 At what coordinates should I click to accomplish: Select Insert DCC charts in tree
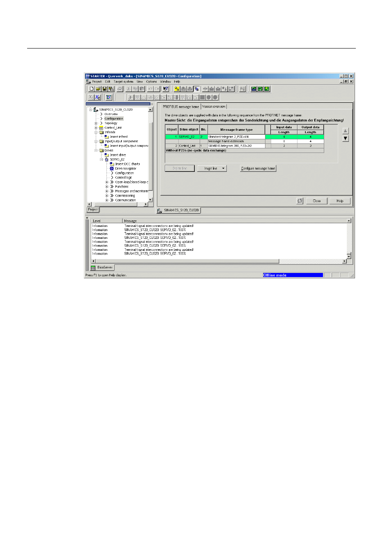click(127, 164)
